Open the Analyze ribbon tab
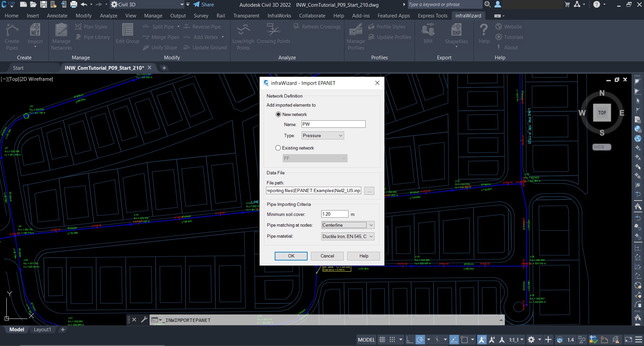This screenshot has width=644, height=346. pos(108,16)
